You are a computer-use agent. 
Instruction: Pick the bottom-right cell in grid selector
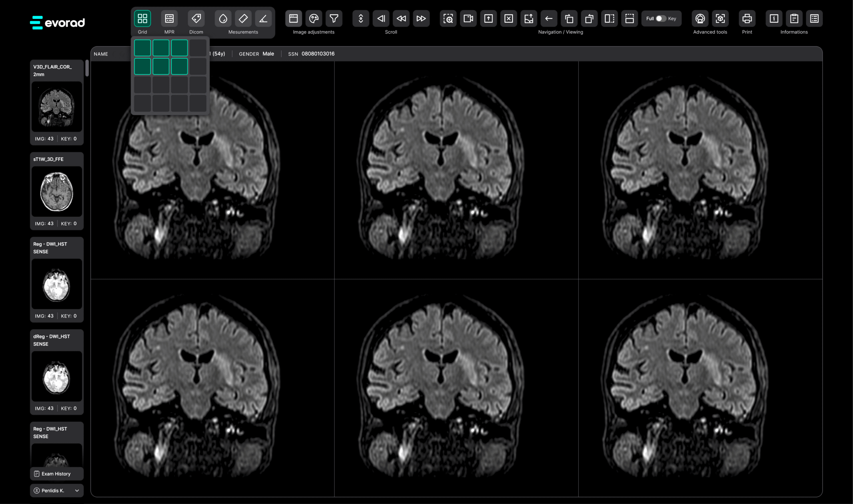coord(198,103)
